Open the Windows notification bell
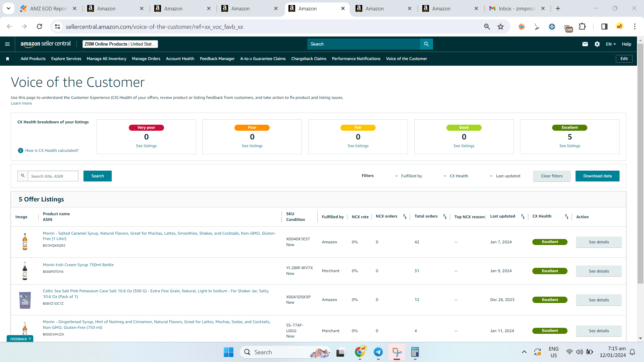The image size is (644, 362). (x=632, y=352)
